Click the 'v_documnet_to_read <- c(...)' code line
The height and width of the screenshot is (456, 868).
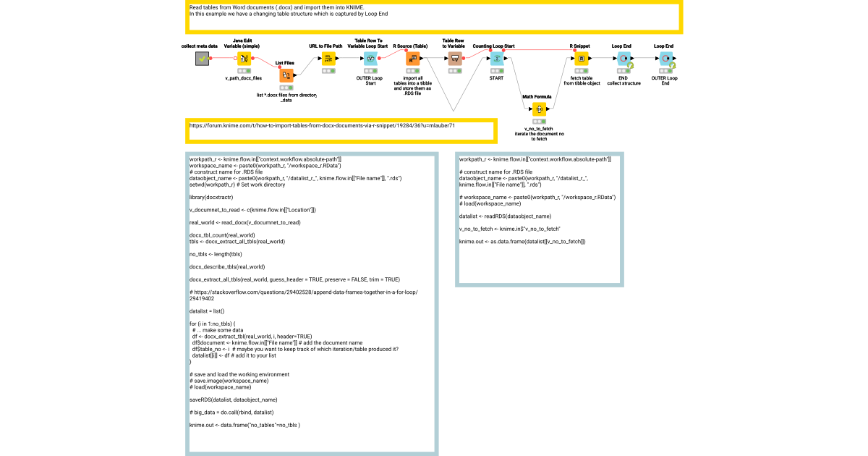[x=253, y=210]
